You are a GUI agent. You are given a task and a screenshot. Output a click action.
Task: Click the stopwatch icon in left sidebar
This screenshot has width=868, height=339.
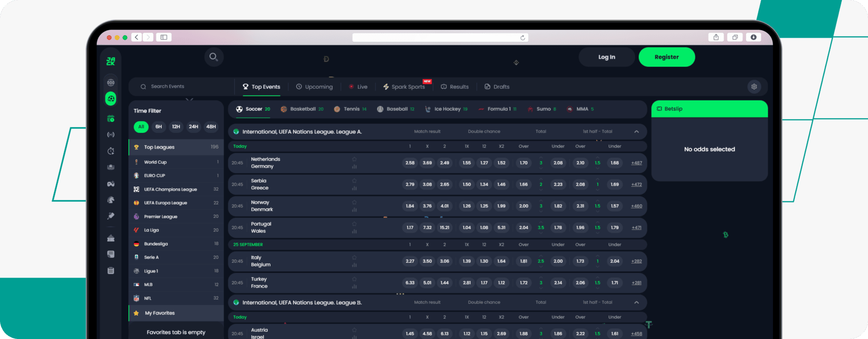111,151
